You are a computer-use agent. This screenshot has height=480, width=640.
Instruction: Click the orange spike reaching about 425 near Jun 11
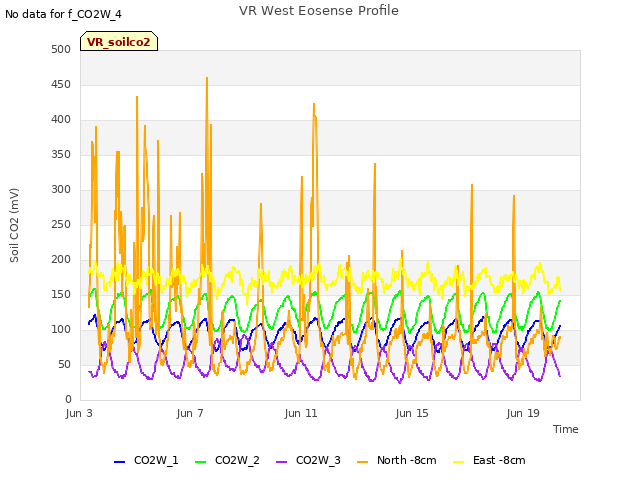tap(314, 104)
